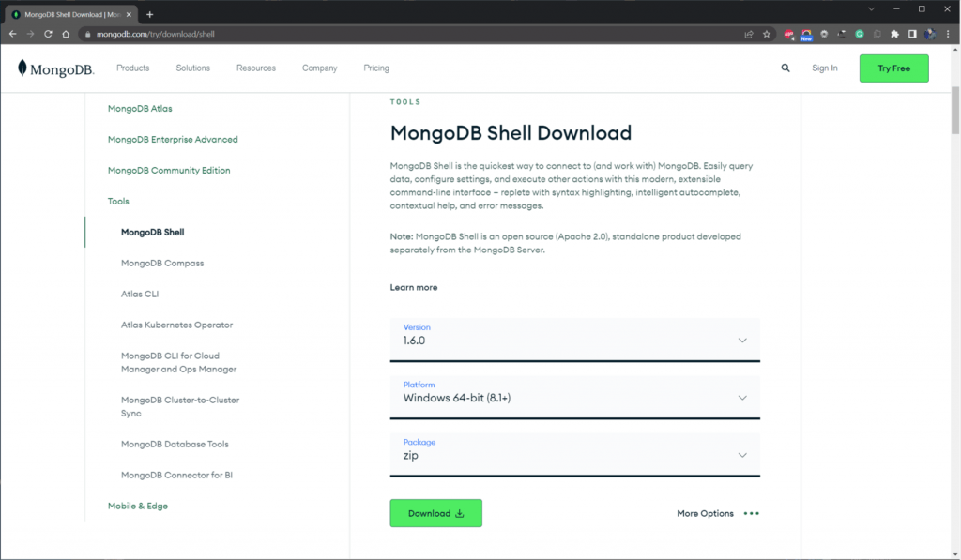The width and height of the screenshot is (961, 560).
Task: Click the MongoDB Shell Download heading
Action: pos(511,133)
